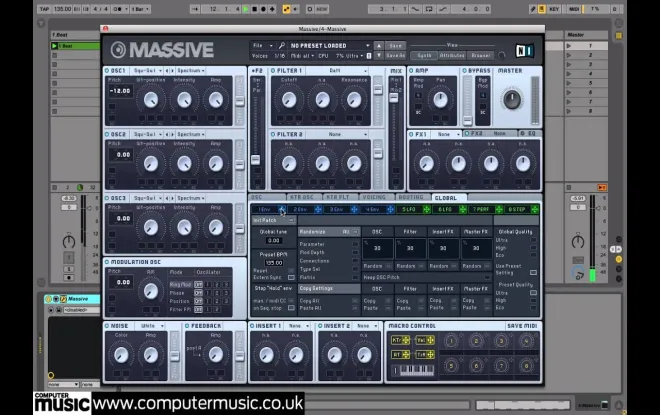660x415 pixels.
Task: Enable the Use Preset Setting checkbox
Action: pyautogui.click(x=533, y=273)
